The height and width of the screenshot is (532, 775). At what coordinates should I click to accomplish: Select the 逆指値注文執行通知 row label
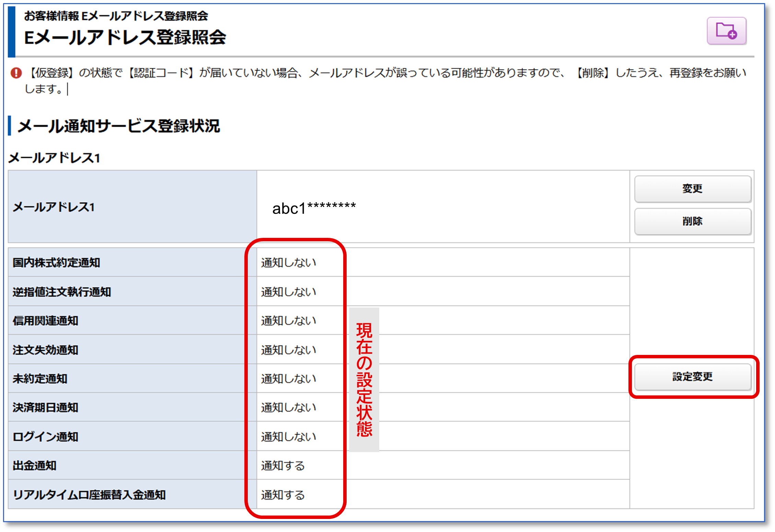point(62,292)
